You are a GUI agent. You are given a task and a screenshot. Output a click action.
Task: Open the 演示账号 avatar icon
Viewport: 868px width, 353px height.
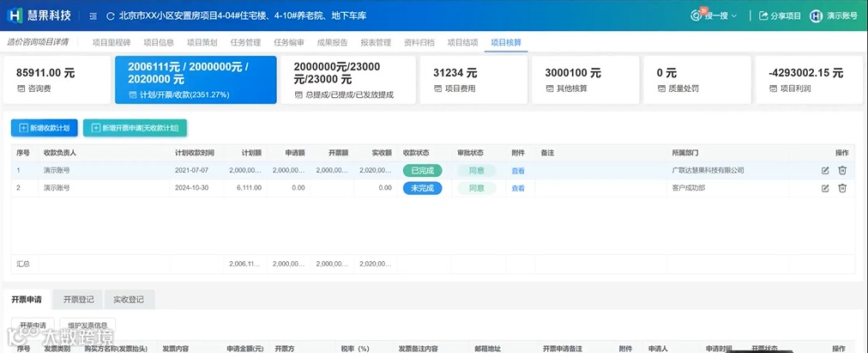click(816, 15)
